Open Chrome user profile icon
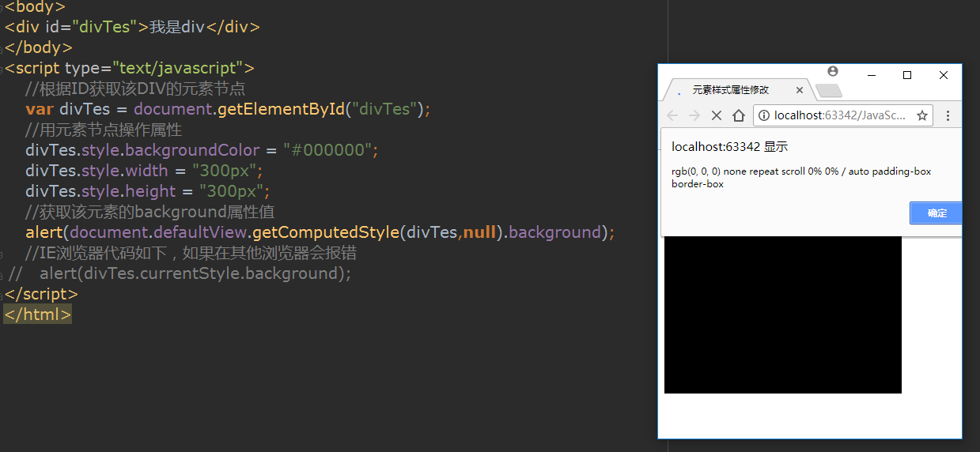This screenshot has height=452, width=980. 833,71
